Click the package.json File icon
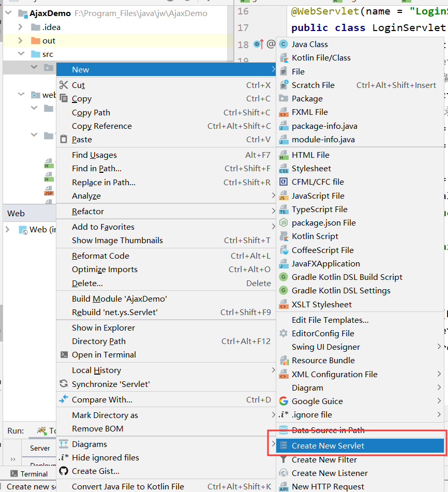448x492 pixels. point(283,223)
